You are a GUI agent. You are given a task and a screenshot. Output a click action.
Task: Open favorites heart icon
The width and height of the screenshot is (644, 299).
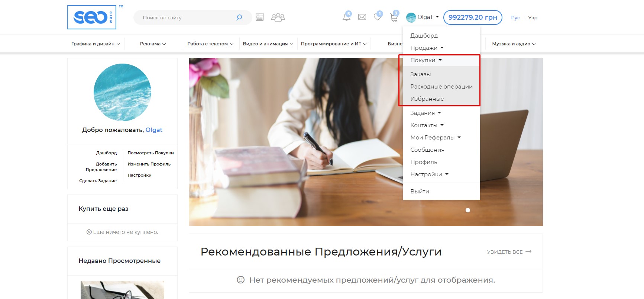378,17
